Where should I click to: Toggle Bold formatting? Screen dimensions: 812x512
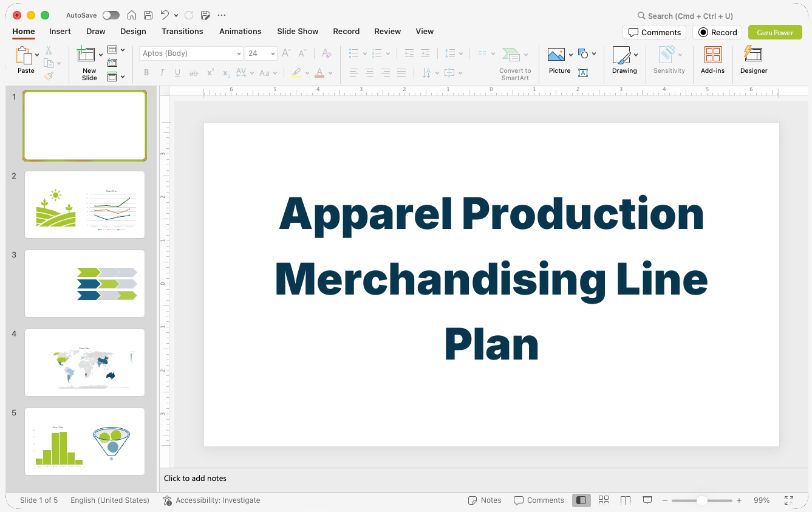click(x=146, y=73)
